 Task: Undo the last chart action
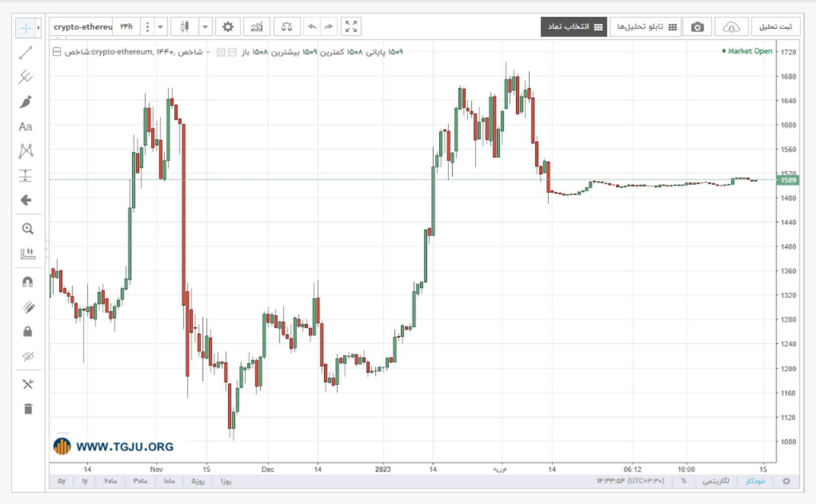312,27
